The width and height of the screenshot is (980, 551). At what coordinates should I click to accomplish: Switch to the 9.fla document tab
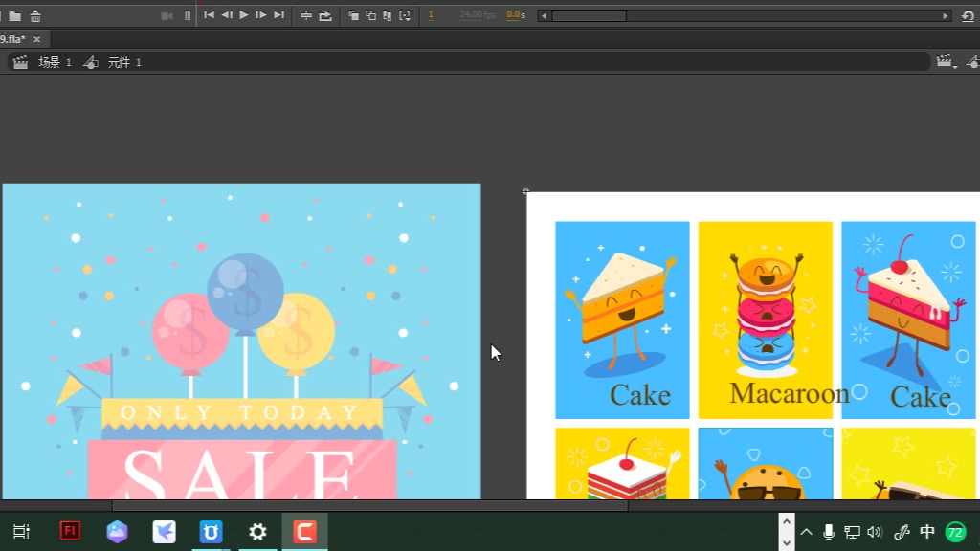pos(12,39)
